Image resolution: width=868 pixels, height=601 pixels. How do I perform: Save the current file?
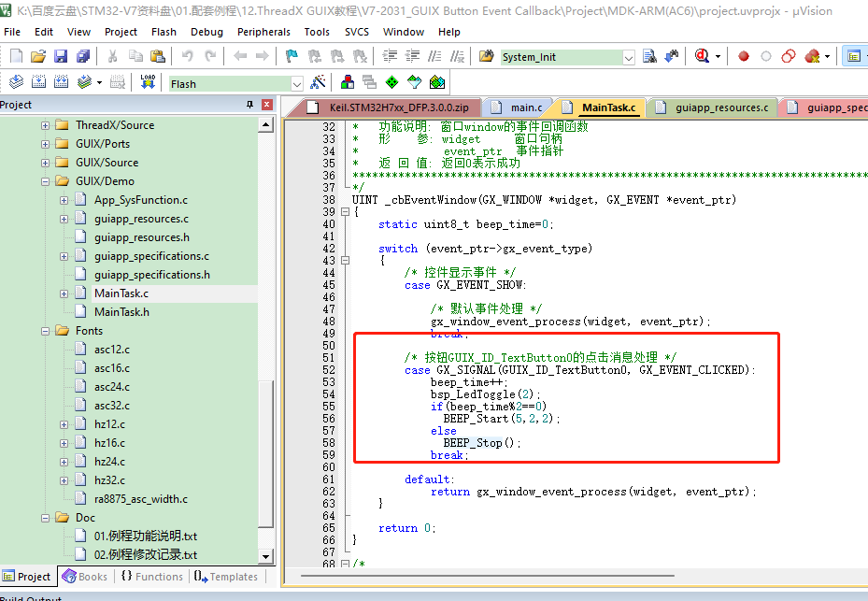(61, 56)
